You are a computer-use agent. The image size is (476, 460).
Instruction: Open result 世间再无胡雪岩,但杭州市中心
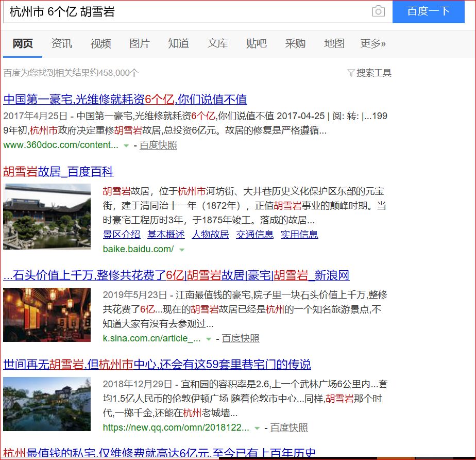pyautogui.click(x=157, y=364)
